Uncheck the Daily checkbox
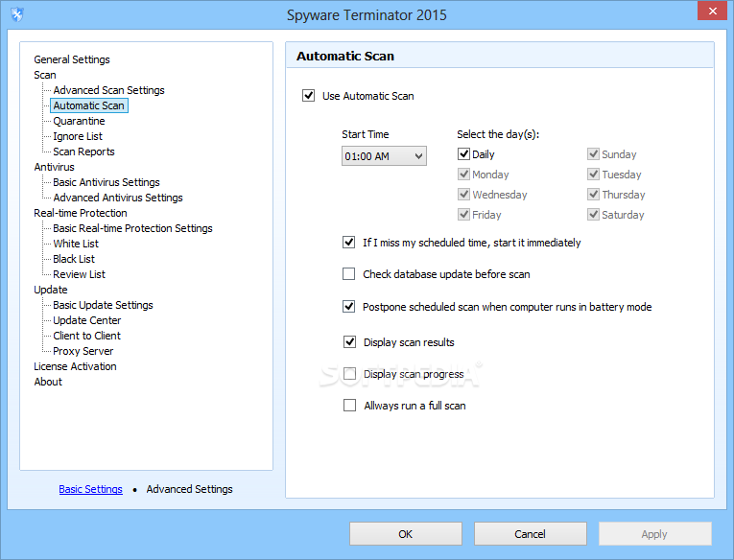The width and height of the screenshot is (734, 560). click(463, 154)
